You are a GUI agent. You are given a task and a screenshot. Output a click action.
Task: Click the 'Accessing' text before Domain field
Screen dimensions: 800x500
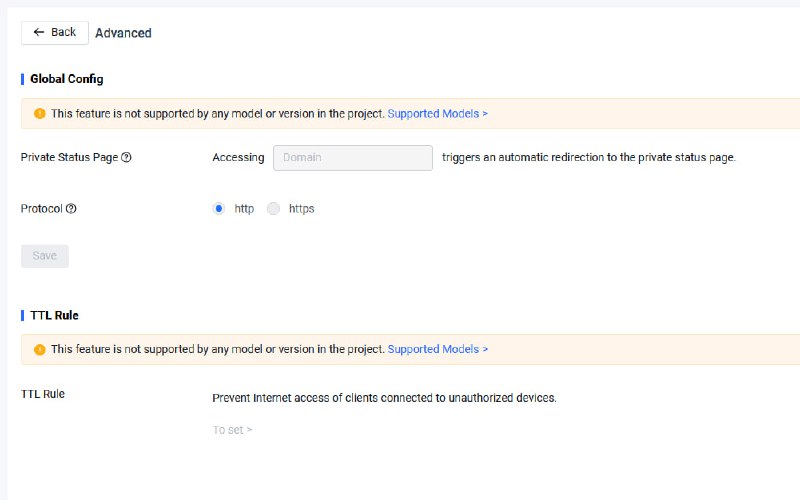[x=238, y=158]
